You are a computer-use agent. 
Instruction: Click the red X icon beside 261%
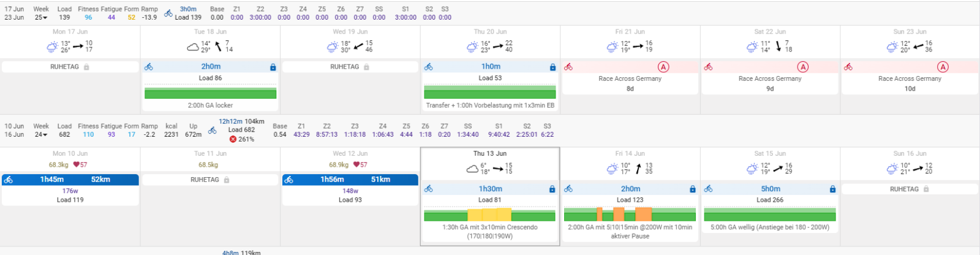tap(233, 139)
